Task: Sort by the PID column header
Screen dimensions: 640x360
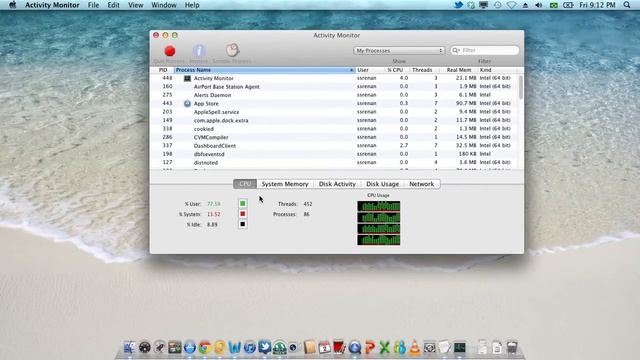Action: point(163,70)
